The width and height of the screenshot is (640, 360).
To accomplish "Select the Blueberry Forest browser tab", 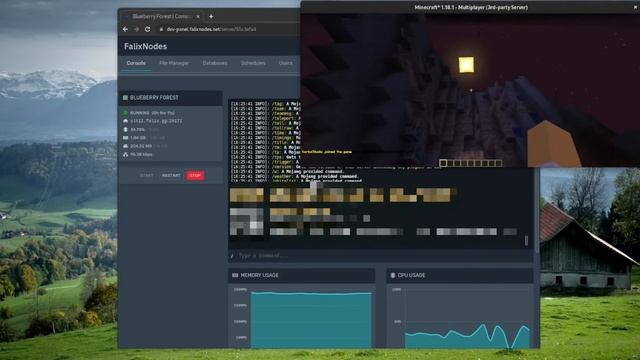I will 162,16.
